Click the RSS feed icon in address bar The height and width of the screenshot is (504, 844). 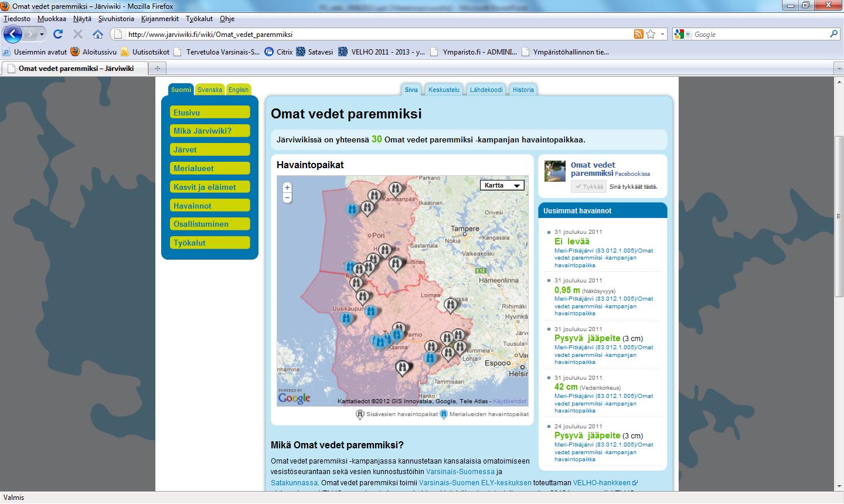(639, 34)
